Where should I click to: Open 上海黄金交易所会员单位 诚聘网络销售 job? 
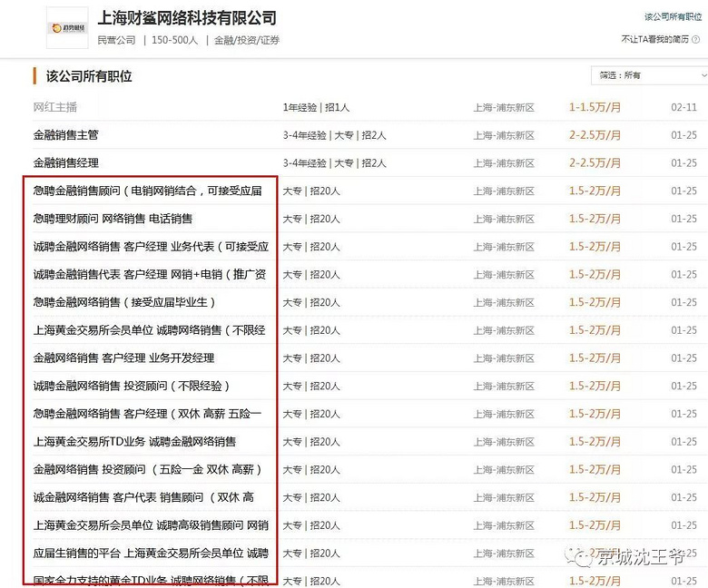click(x=149, y=330)
